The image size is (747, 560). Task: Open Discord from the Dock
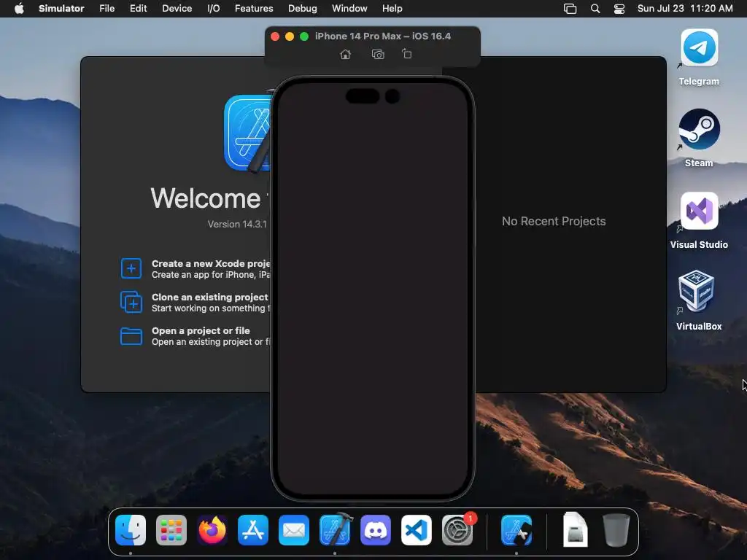pyautogui.click(x=376, y=530)
